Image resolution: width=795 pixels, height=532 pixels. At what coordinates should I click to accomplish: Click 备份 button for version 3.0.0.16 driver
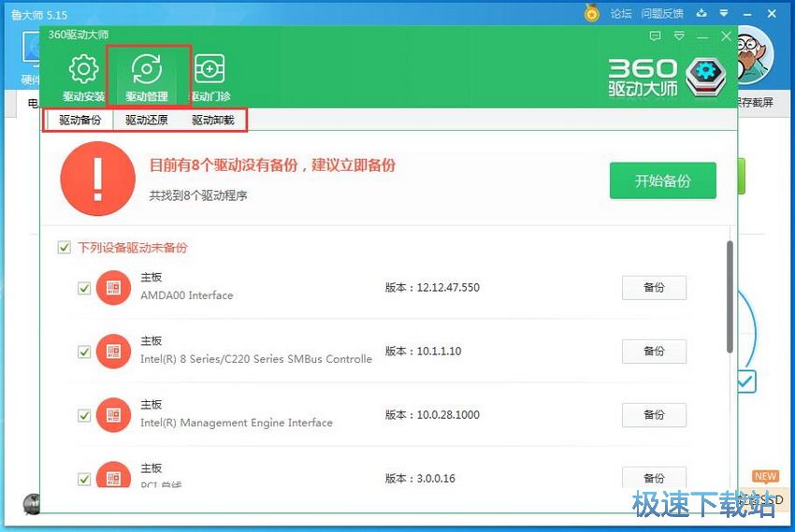click(654, 477)
